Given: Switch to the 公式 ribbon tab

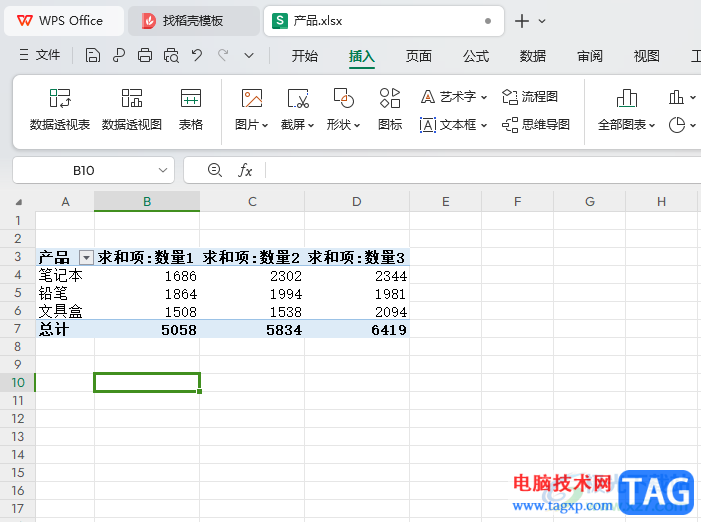Looking at the screenshot, I should pyautogui.click(x=476, y=56).
